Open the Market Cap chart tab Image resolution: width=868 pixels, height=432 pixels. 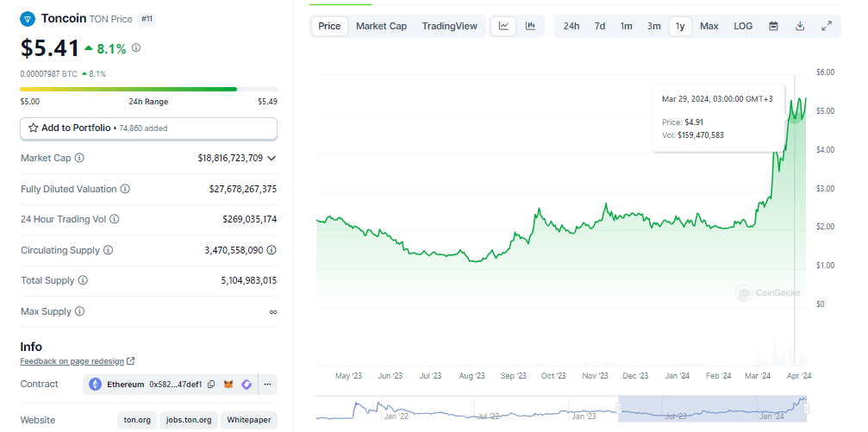click(x=381, y=26)
